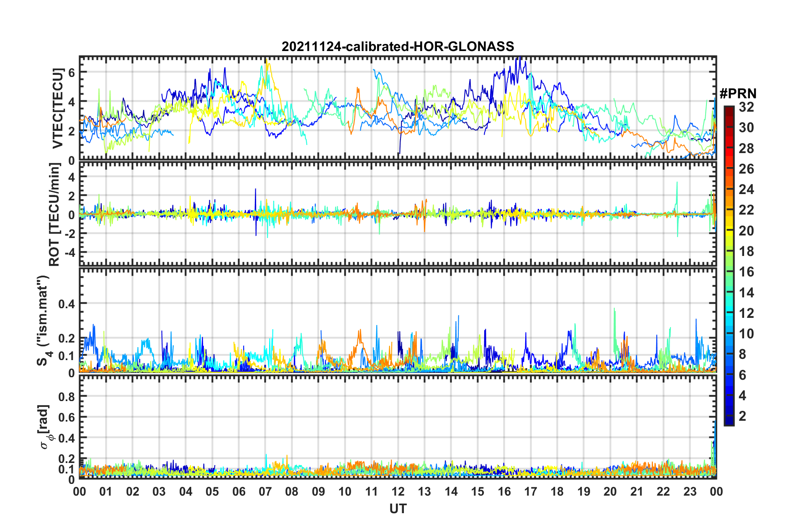Click the dark red top of PRN colorbar
Image resolution: width=796 pixels, height=532 pixels.
[x=729, y=110]
